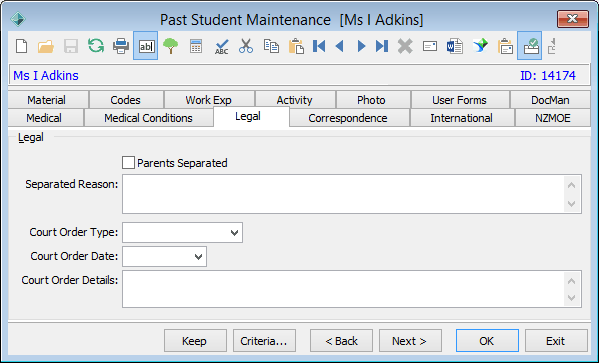Image resolution: width=599 pixels, height=363 pixels.
Task: Open the calculator icon
Action: click(x=196, y=46)
